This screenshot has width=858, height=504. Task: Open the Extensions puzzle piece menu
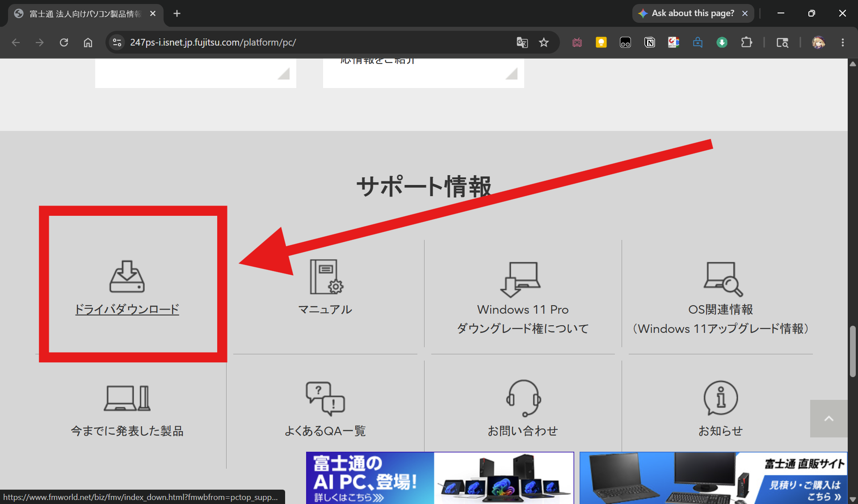746,42
